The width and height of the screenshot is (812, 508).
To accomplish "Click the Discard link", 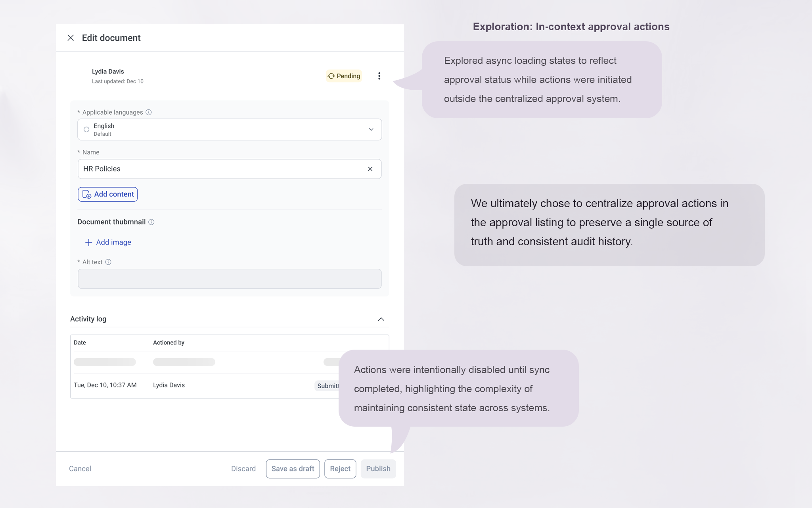I will click(x=243, y=469).
